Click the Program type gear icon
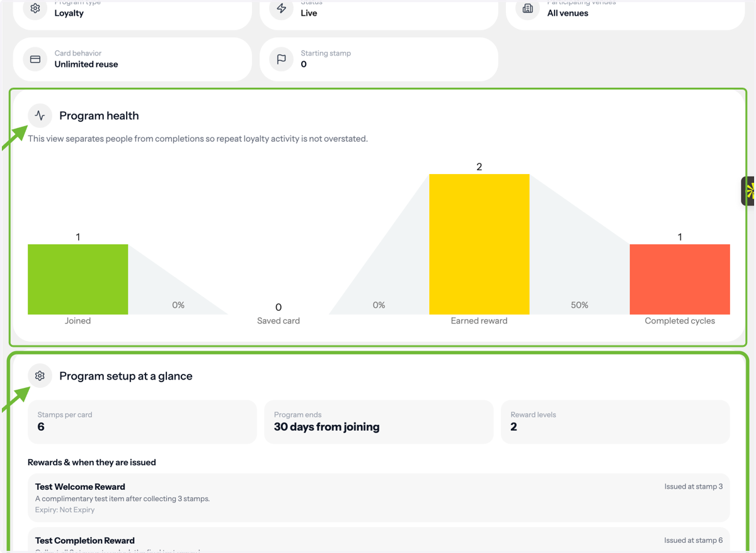 35,8
